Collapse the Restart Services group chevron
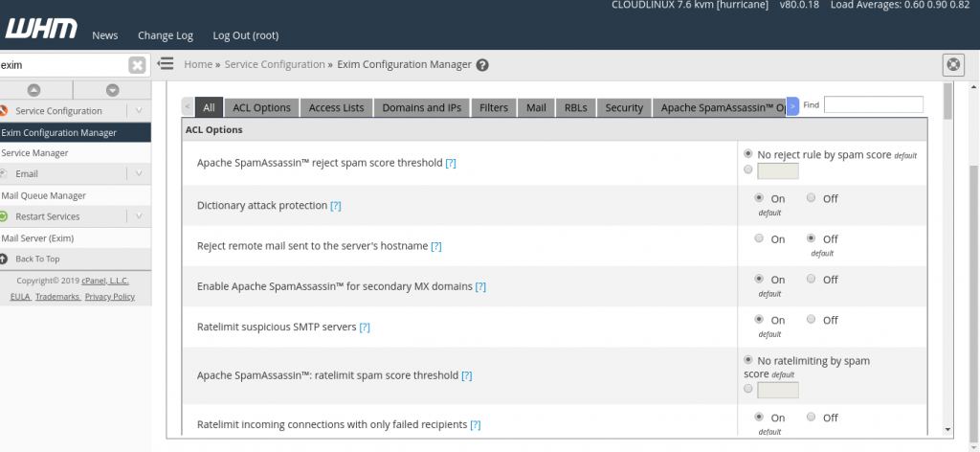The image size is (980, 452). pos(139,216)
